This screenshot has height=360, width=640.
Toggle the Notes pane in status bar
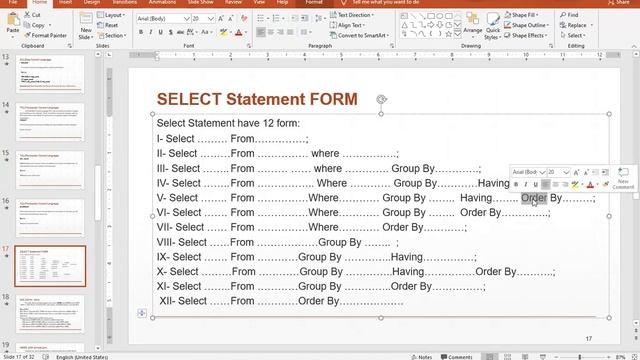coord(422,357)
